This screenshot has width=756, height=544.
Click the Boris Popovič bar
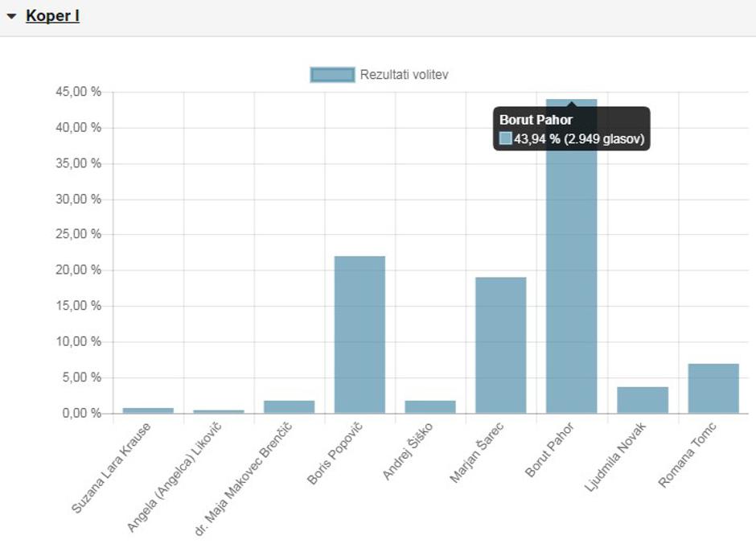click(360, 334)
